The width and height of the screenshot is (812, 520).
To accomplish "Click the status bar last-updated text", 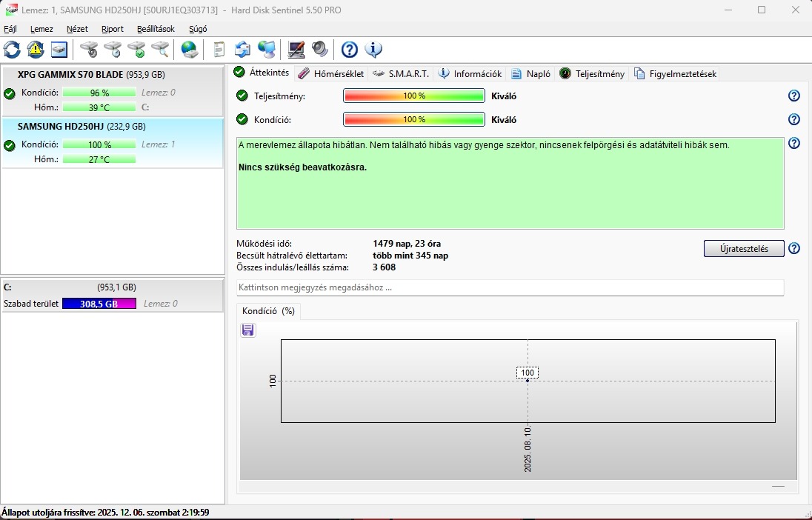I will (x=105, y=513).
